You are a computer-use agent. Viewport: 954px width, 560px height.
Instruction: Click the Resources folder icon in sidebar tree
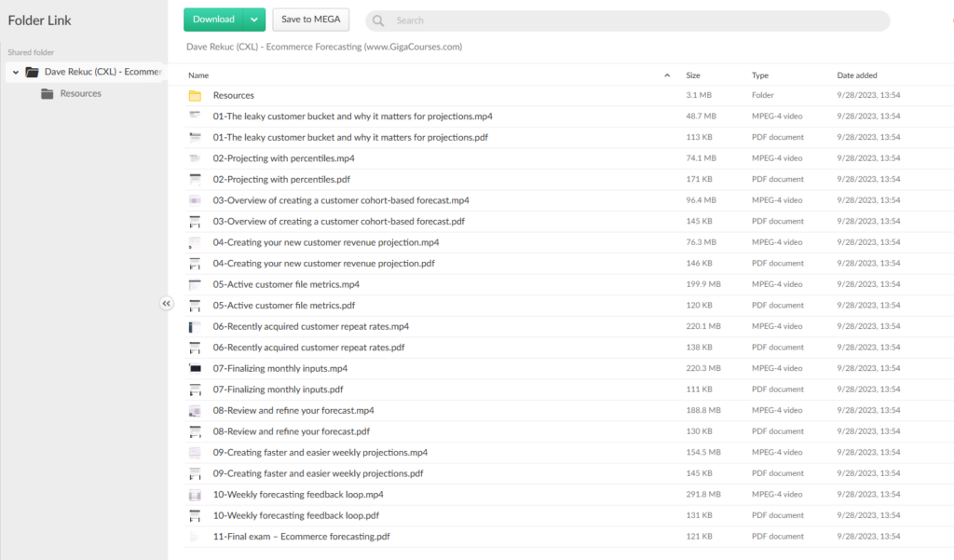tap(48, 93)
